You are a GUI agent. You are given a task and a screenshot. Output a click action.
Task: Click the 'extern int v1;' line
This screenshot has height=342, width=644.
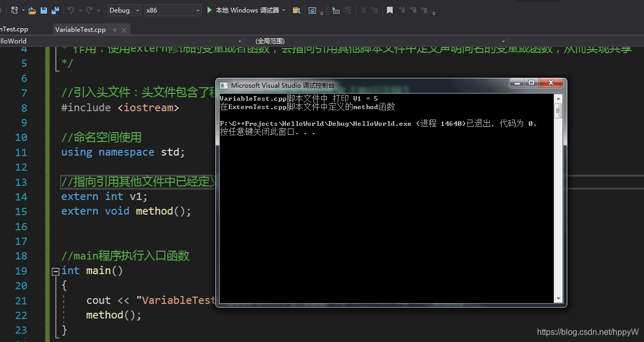pyautogui.click(x=104, y=196)
